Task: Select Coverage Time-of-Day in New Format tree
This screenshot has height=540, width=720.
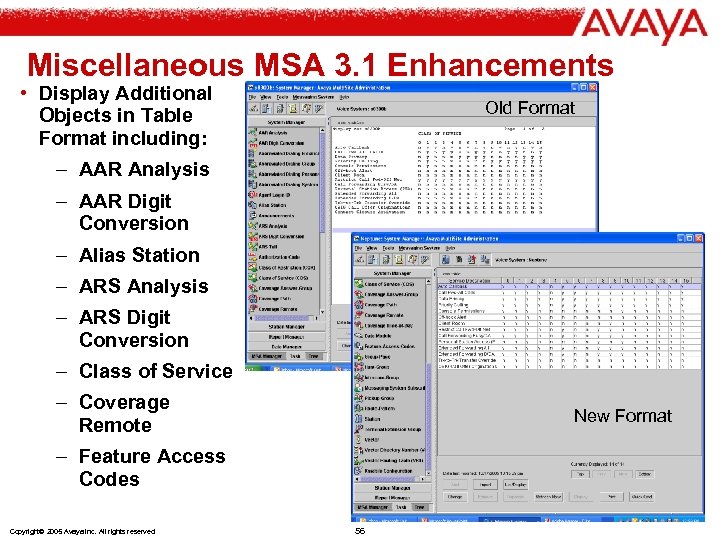Action: click(388, 326)
